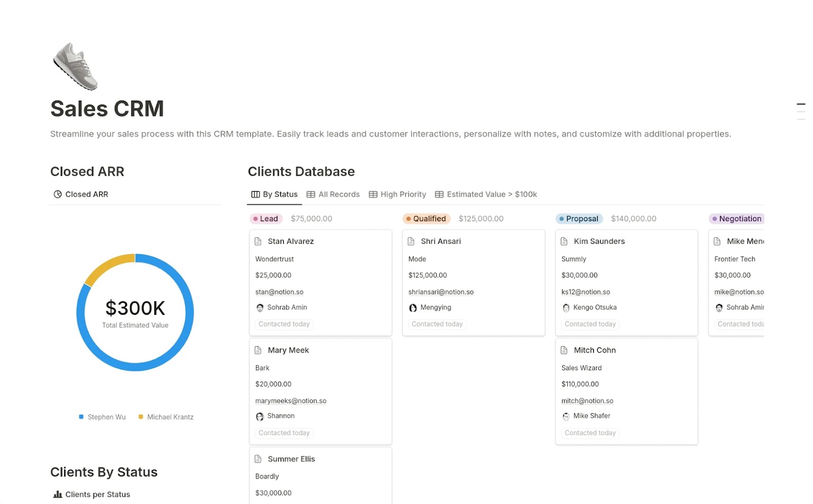This screenshot has width=813, height=504.
Task: Click the hamburger menu icon in top right corner
Action: [x=801, y=111]
